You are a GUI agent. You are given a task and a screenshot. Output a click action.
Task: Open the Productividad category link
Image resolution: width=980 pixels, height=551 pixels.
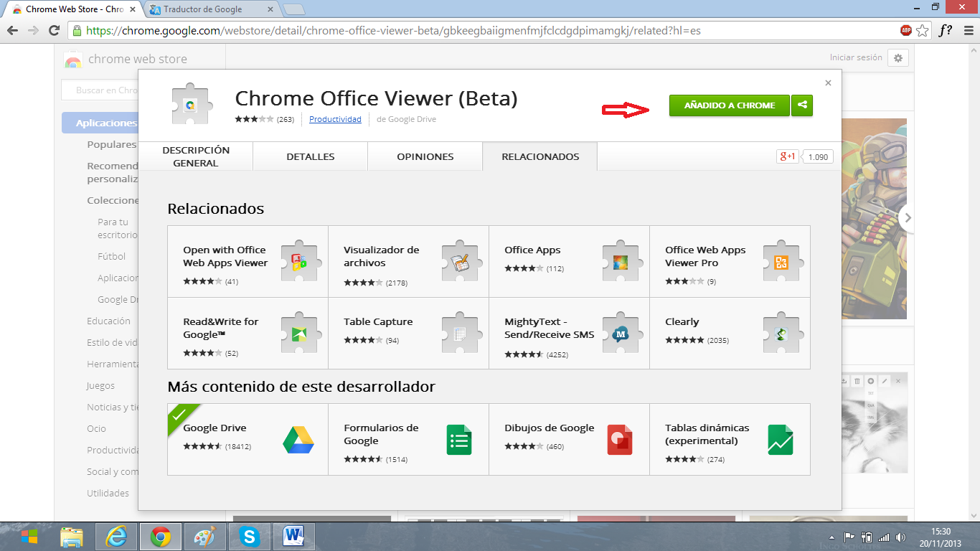pyautogui.click(x=334, y=119)
